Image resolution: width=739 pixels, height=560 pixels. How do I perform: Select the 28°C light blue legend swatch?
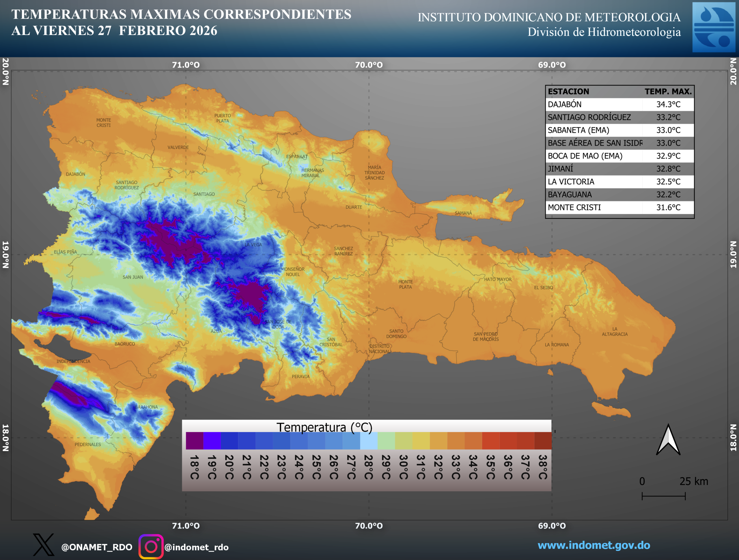click(x=369, y=441)
